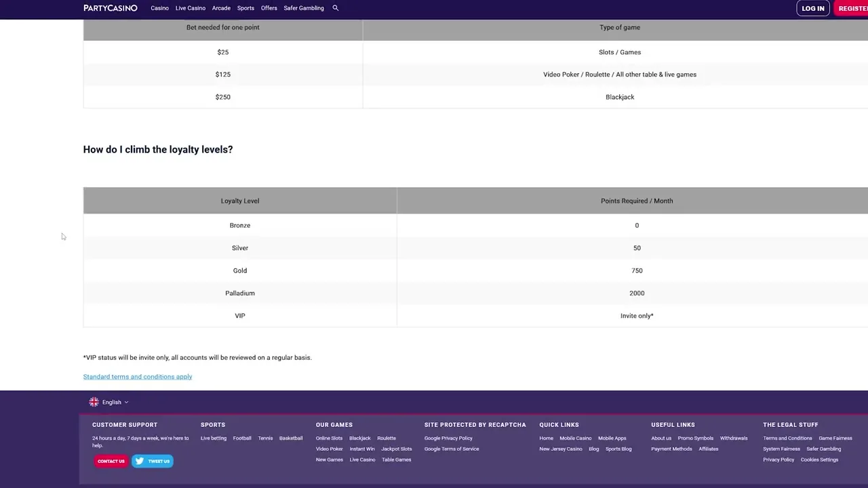
Task: Click the UK flag language icon
Action: (x=94, y=402)
